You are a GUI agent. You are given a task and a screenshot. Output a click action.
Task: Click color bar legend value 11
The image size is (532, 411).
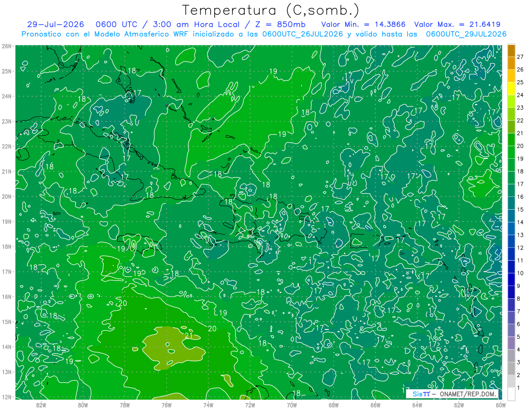[520, 260]
